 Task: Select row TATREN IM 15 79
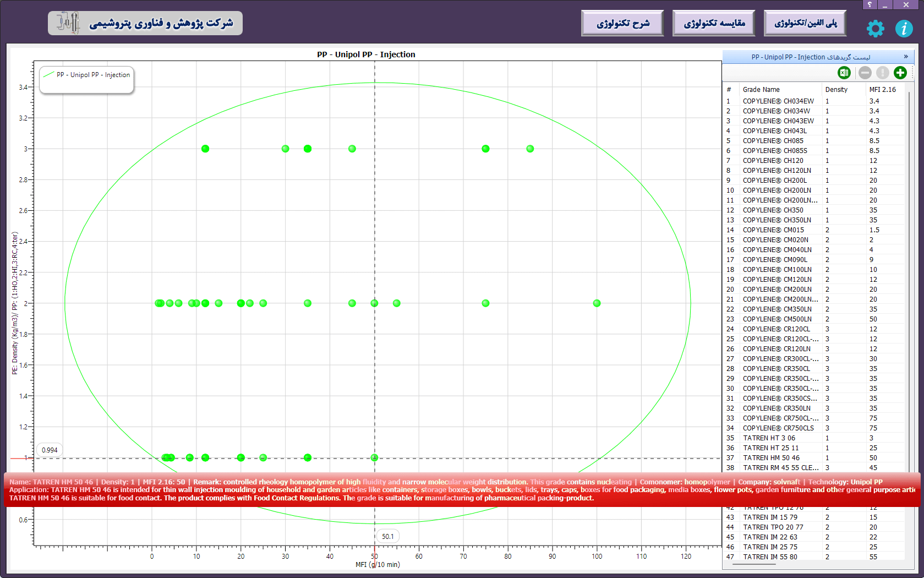[x=813, y=517]
